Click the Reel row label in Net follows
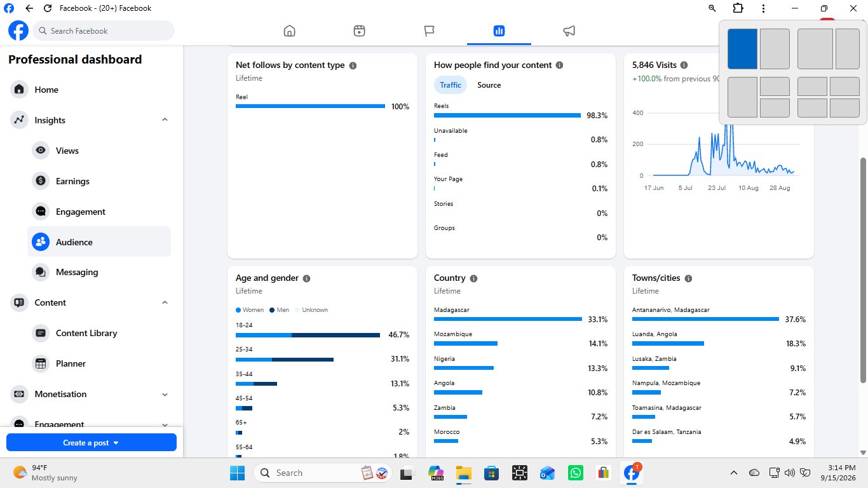The height and width of the screenshot is (488, 868). 241,97
